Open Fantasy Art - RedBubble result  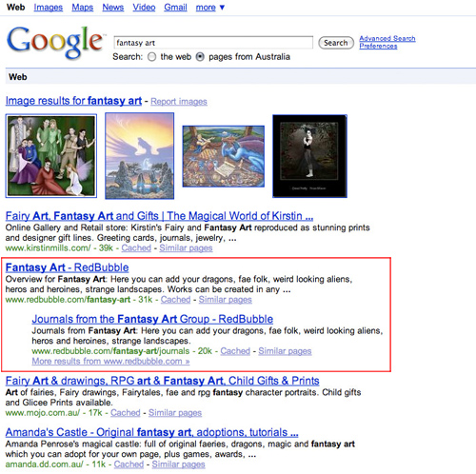click(x=67, y=267)
